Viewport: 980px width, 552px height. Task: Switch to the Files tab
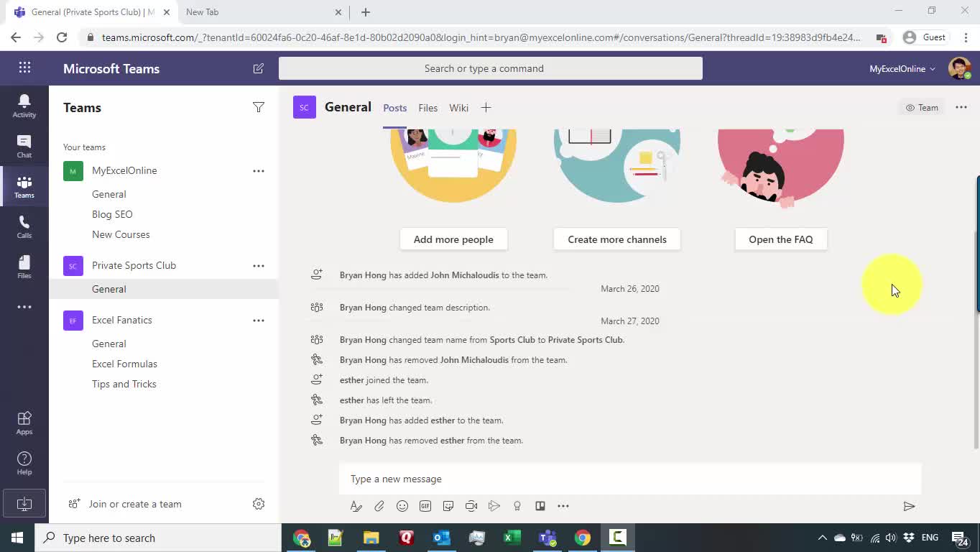pos(427,108)
